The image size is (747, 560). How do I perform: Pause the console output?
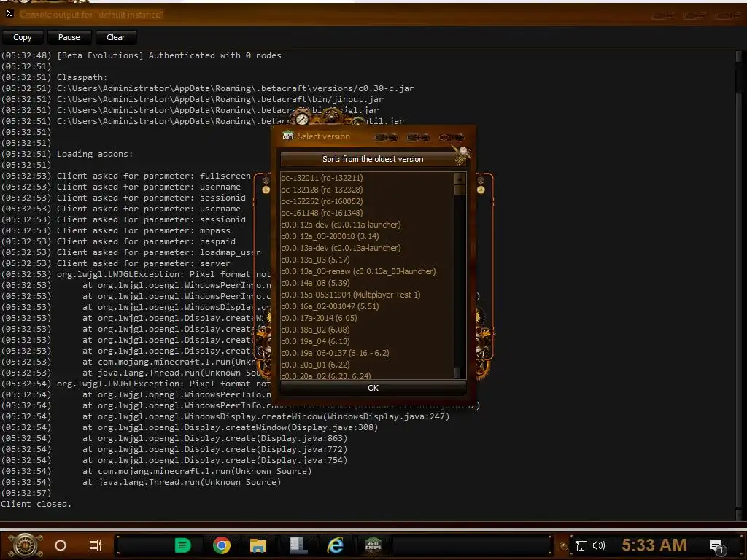click(69, 37)
